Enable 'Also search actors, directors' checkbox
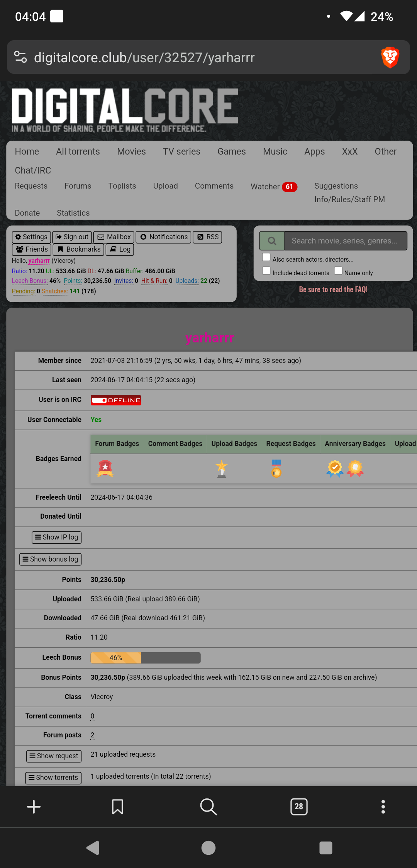Image resolution: width=417 pixels, height=868 pixels. point(266,257)
